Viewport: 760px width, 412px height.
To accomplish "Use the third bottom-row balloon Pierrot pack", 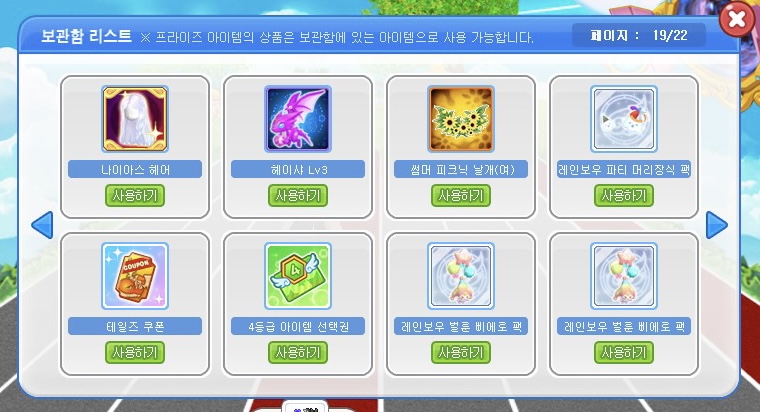I will click(461, 352).
